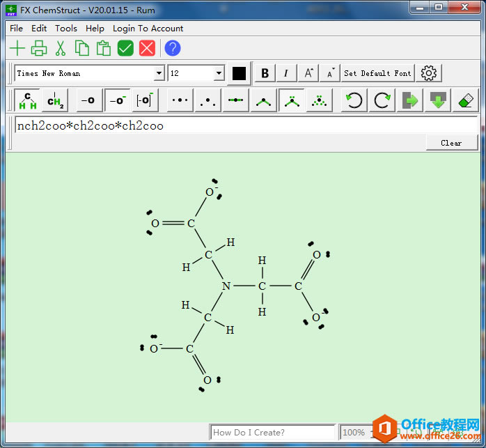Toggle the bracketed [-O] charge button
486x448 pixels.
pos(145,100)
